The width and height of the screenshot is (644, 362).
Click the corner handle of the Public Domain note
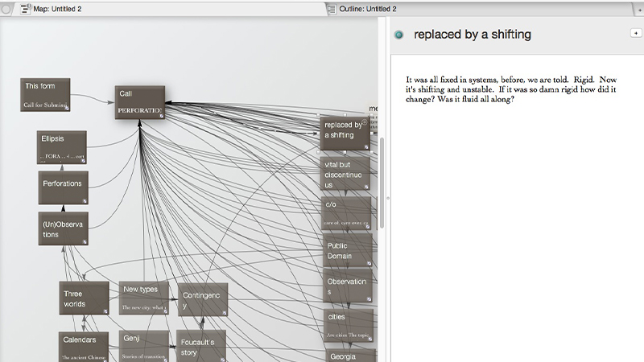[369, 263]
